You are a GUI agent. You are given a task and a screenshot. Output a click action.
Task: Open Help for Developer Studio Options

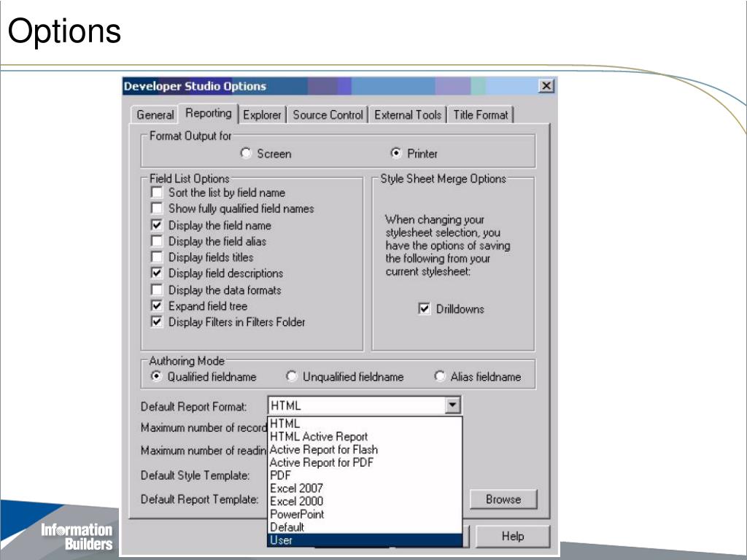513,536
